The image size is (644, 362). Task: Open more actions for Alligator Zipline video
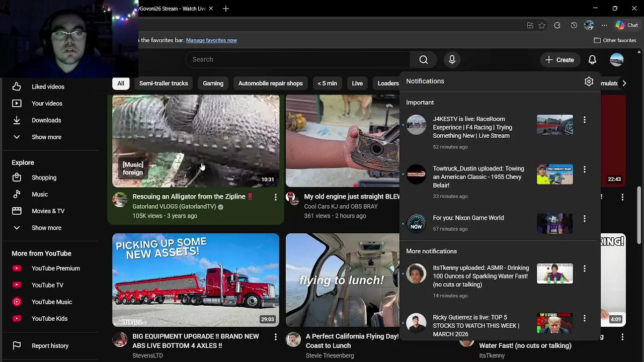pyautogui.click(x=275, y=197)
